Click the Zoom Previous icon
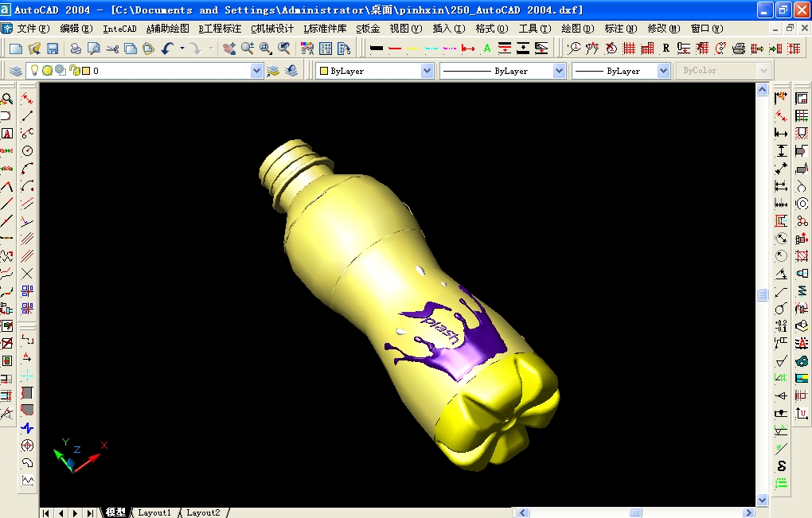 click(x=283, y=49)
